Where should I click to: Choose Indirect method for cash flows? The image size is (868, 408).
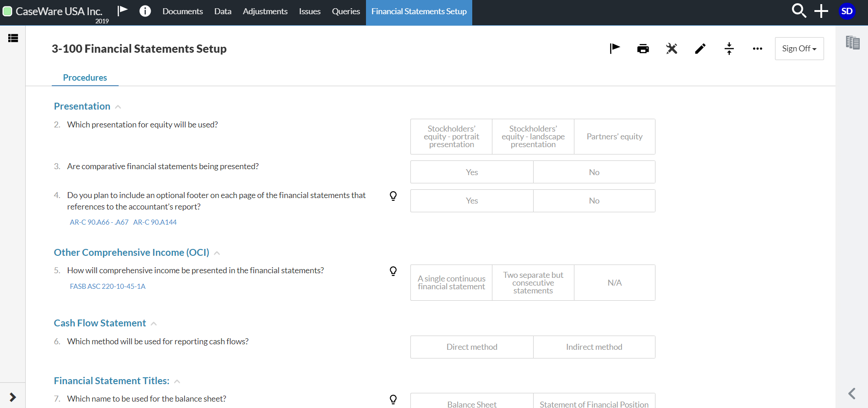pos(594,347)
